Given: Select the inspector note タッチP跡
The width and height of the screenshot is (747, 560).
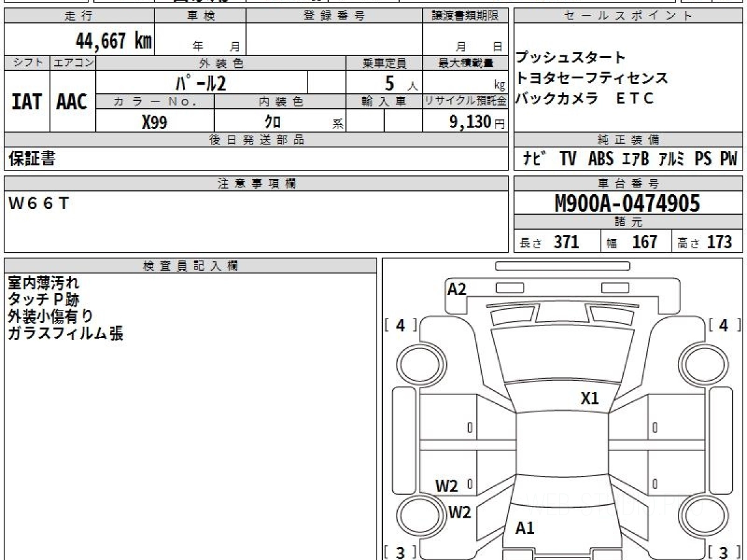Looking at the screenshot, I should click(44, 300).
